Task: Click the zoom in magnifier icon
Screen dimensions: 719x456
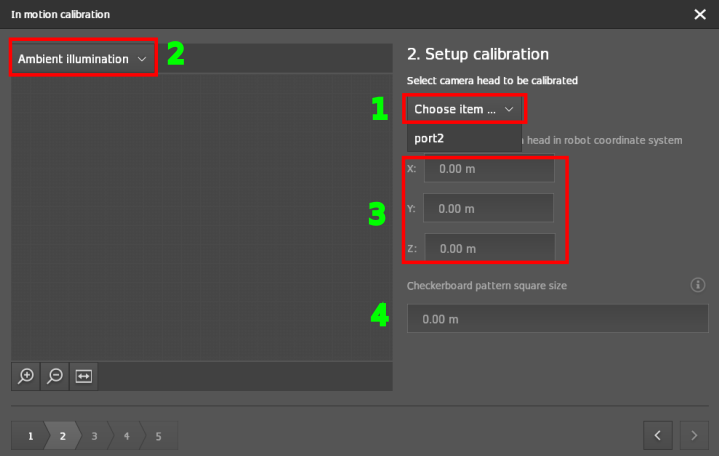Action: click(26, 376)
